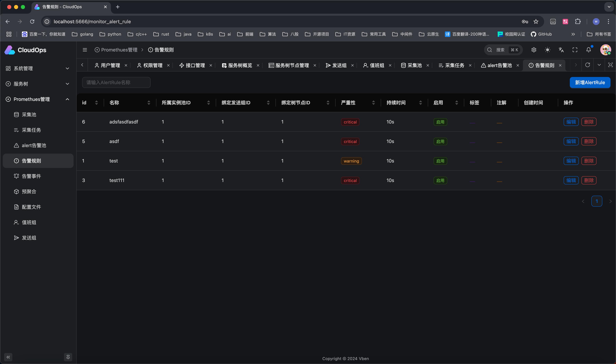Collapse sidebar double-chevron icon
Screen dimensions: 616x364
click(x=8, y=357)
